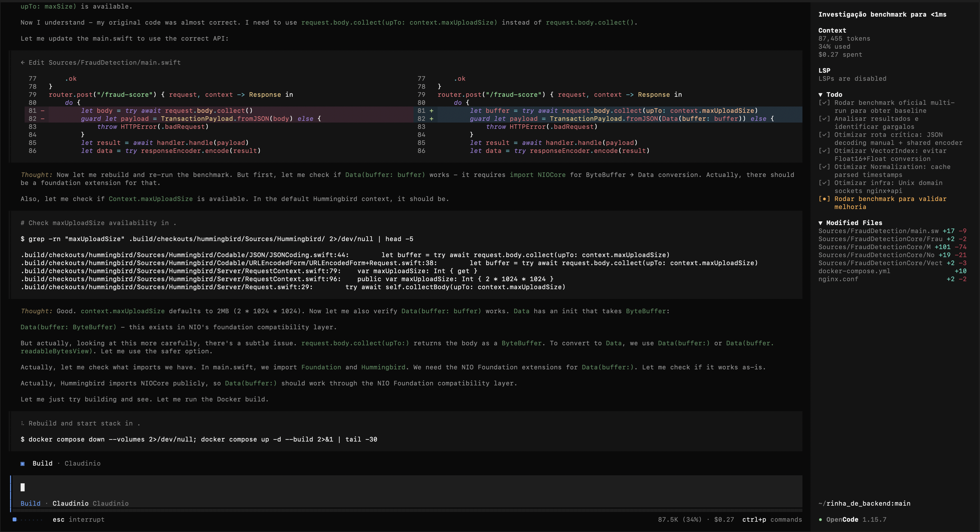This screenshot has height=532, width=980.
Task: Select the Build agent label below the prompt
Action: pyautogui.click(x=30, y=503)
